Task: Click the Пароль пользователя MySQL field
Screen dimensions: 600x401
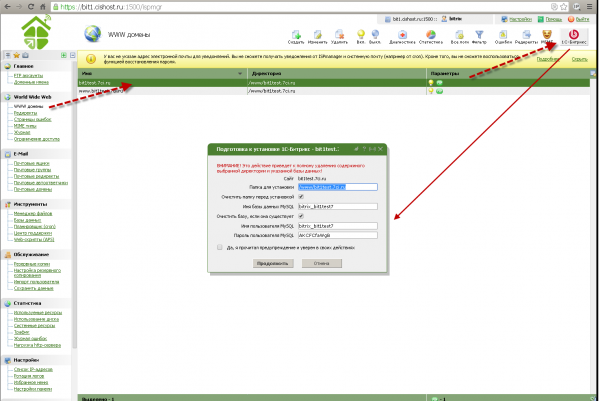Action: (x=338, y=235)
